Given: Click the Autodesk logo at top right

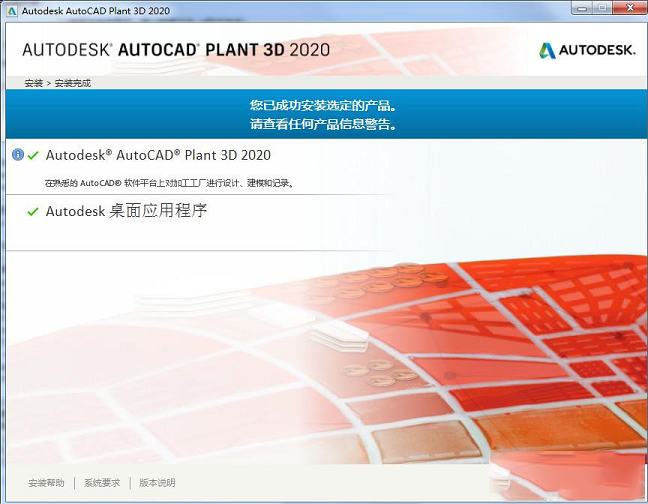Looking at the screenshot, I should pos(587,51).
